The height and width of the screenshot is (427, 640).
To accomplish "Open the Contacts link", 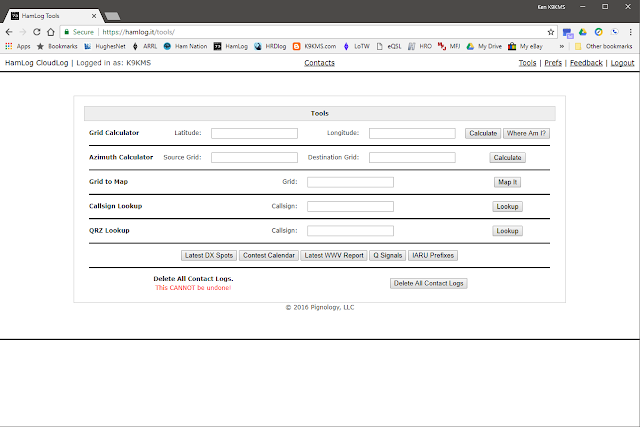I will (x=320, y=63).
